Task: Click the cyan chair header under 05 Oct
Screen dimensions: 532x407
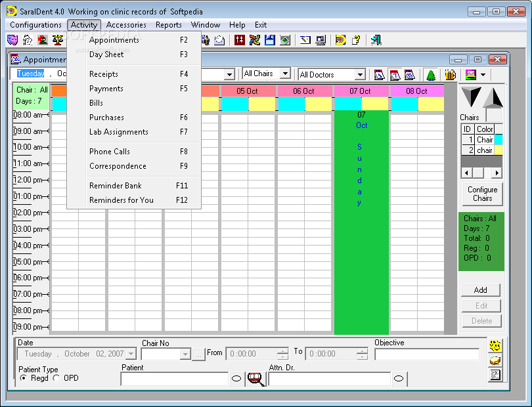Action: [235, 104]
